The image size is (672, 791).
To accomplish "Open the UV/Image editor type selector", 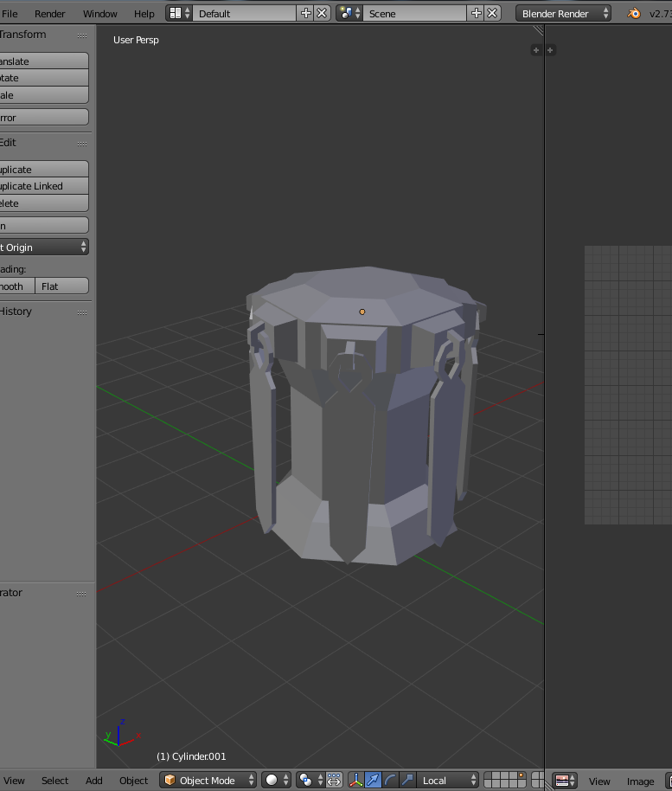I will (565, 781).
